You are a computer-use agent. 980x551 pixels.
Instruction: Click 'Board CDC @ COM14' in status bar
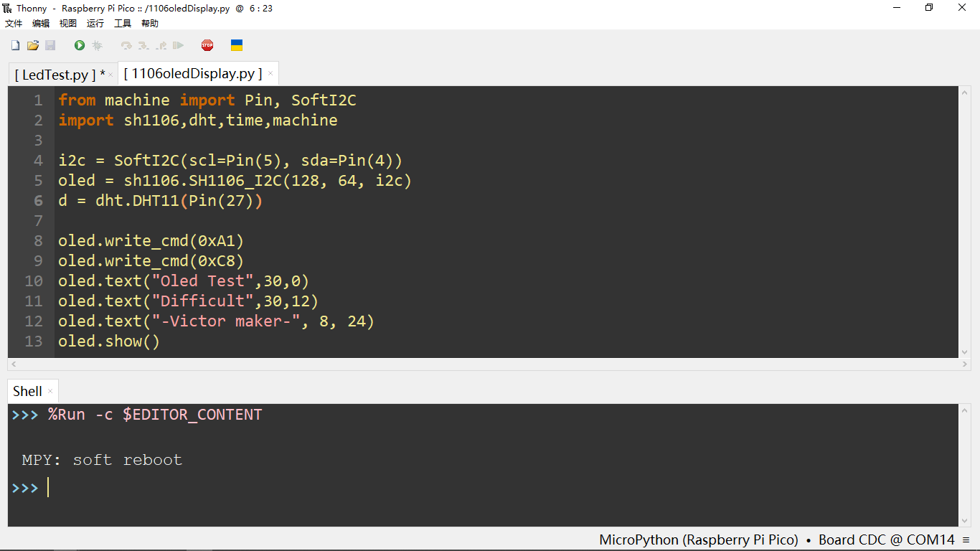tap(887, 540)
